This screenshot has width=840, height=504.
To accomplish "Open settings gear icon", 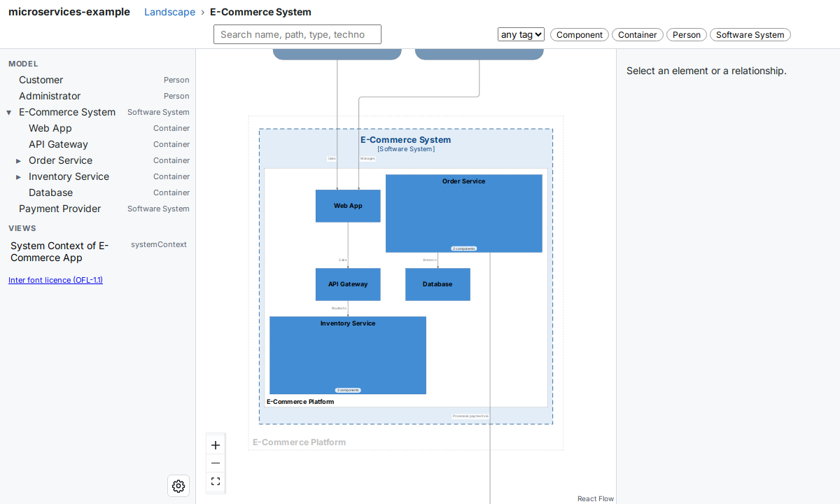I will pos(178,486).
